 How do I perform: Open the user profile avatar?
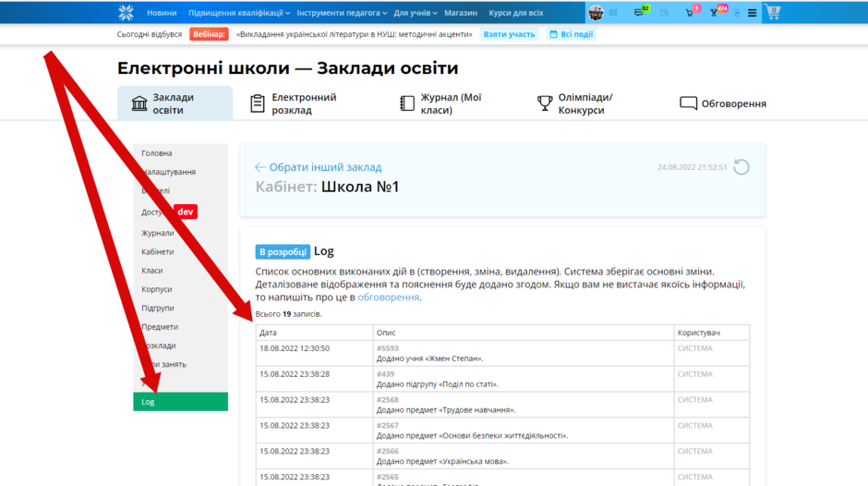[x=596, y=12]
